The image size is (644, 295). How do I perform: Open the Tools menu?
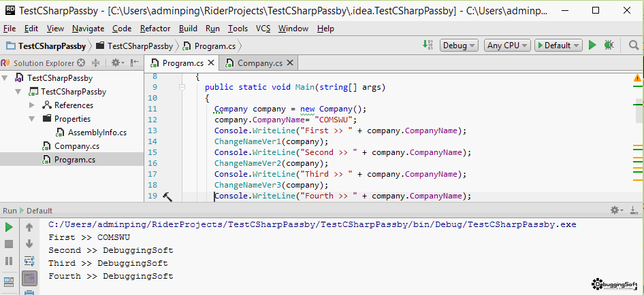(x=238, y=29)
